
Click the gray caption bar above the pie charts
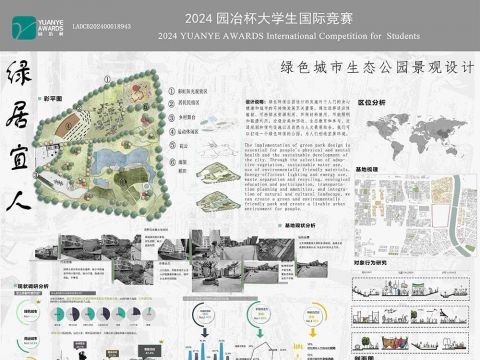pos(73,294)
